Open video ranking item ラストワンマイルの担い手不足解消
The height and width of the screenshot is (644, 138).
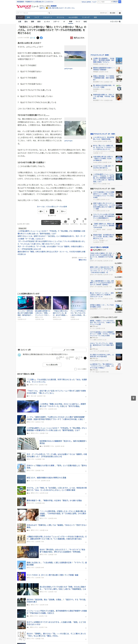pos(104,216)
